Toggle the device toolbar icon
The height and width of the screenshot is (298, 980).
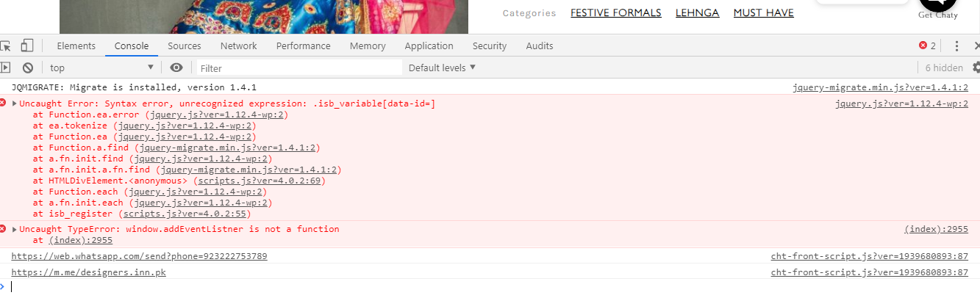tap(26, 46)
